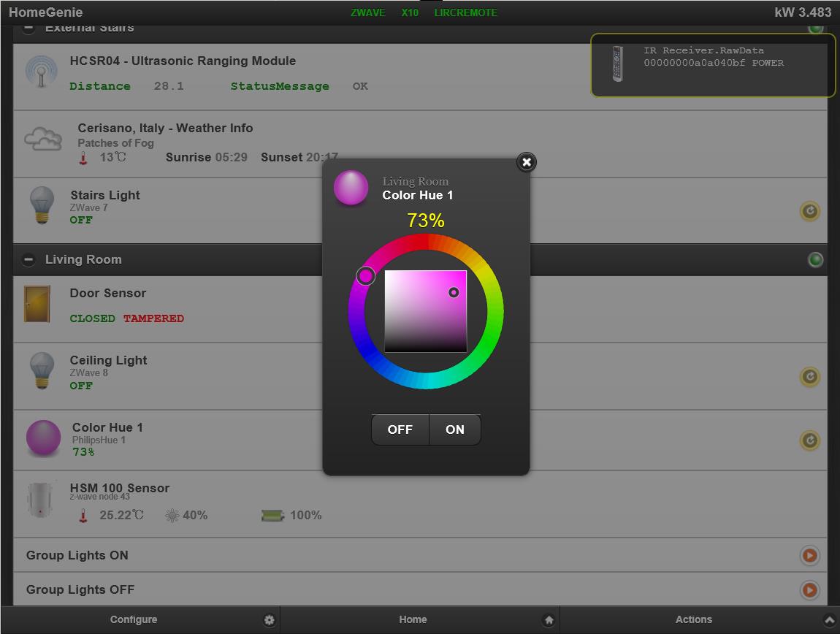The image size is (840, 634).
Task: Click the saturation square picker dot
Action: click(x=454, y=292)
